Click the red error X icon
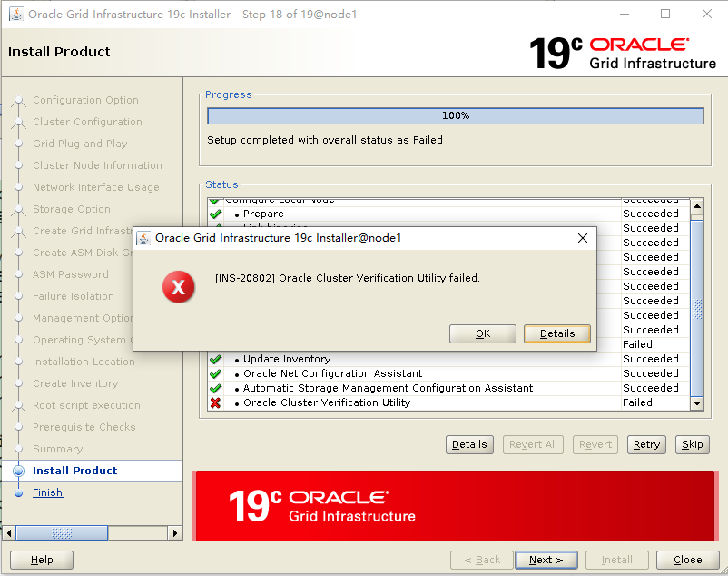The height and width of the screenshot is (576, 728). pyautogui.click(x=178, y=286)
